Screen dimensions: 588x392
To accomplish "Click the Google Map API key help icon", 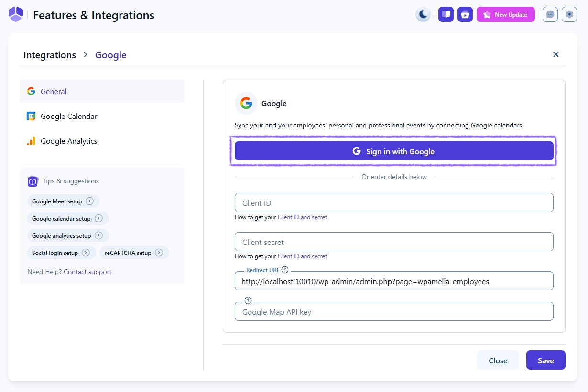I will (x=248, y=300).
